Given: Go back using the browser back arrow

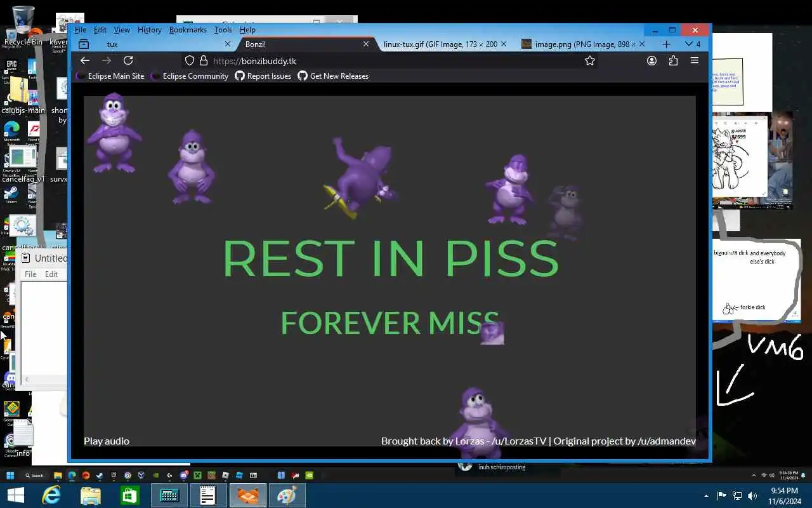Looking at the screenshot, I should [x=85, y=60].
